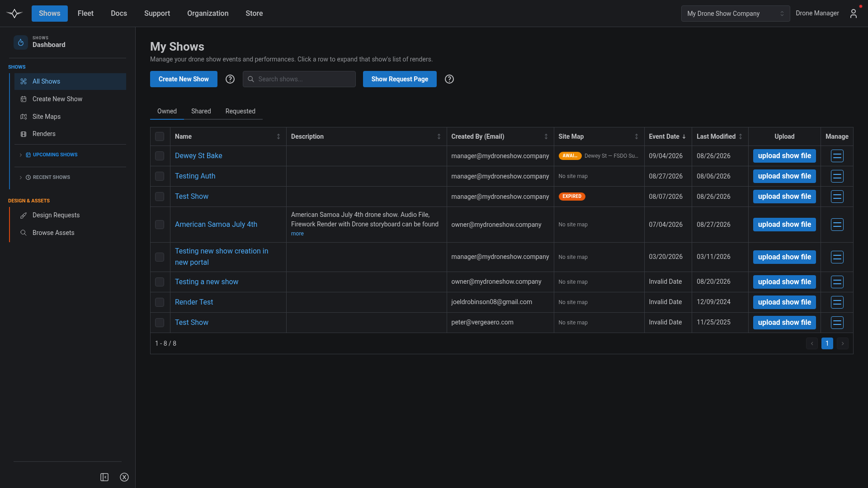Open the Fleet menu item
Image resolution: width=868 pixels, height=488 pixels.
pos(85,14)
